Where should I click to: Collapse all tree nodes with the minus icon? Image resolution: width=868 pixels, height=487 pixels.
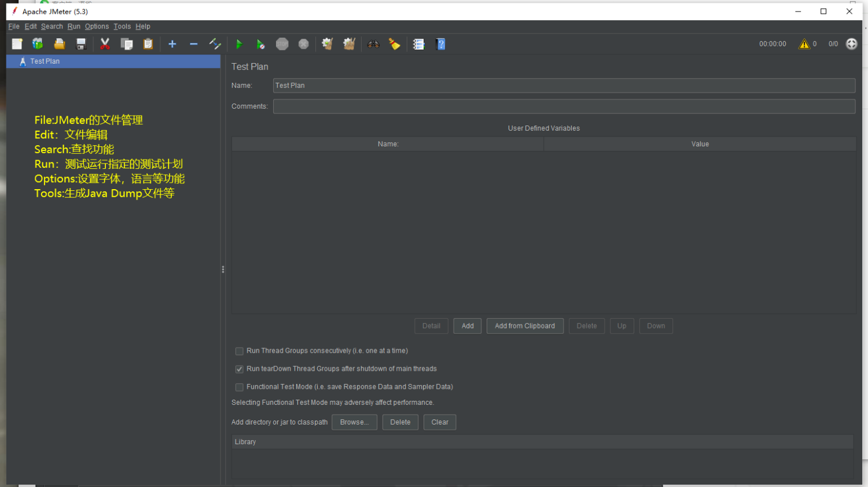click(194, 44)
